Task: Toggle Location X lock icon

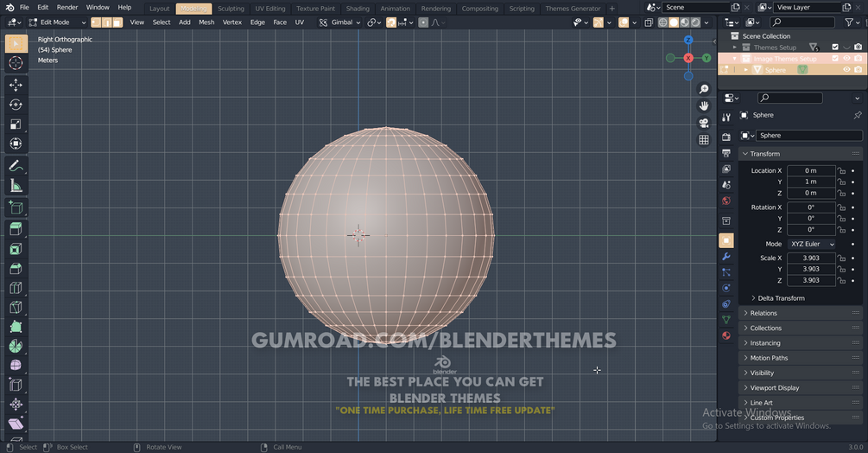Action: point(841,170)
